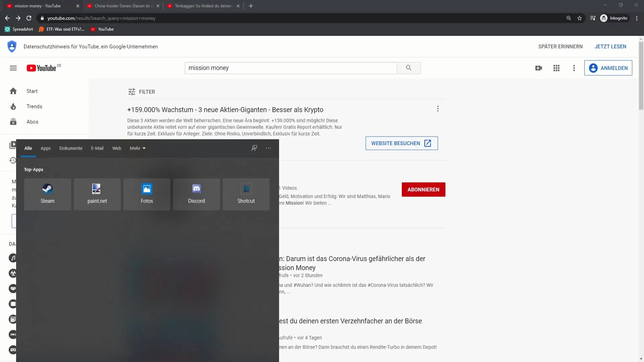Viewport: 644px width, 362px height.
Task: Open Chrome three-dot menu
Action: (637, 18)
